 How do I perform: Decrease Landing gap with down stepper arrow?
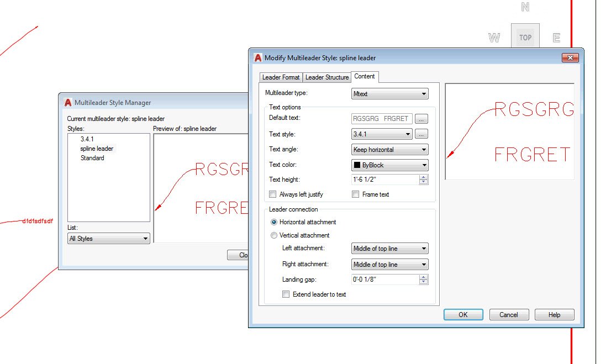click(424, 282)
